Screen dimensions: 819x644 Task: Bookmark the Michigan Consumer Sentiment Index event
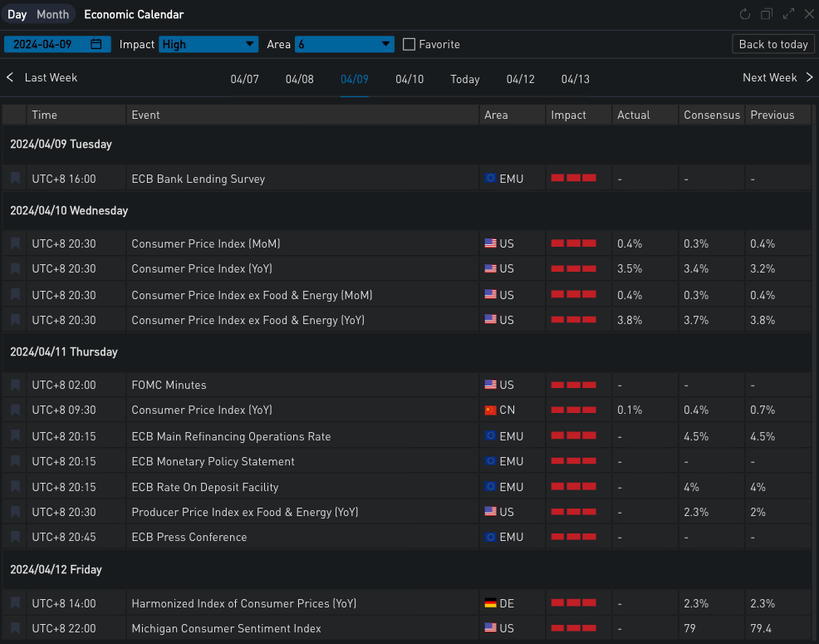click(x=15, y=628)
